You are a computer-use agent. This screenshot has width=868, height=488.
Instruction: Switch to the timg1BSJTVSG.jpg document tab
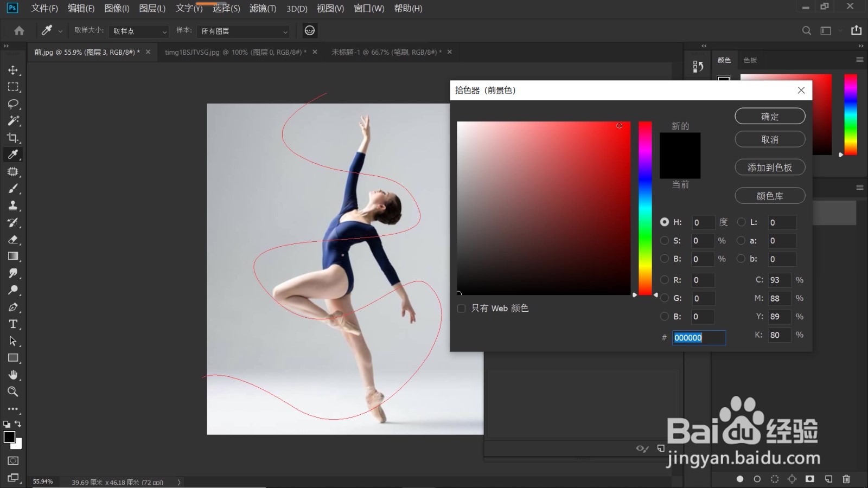click(235, 52)
